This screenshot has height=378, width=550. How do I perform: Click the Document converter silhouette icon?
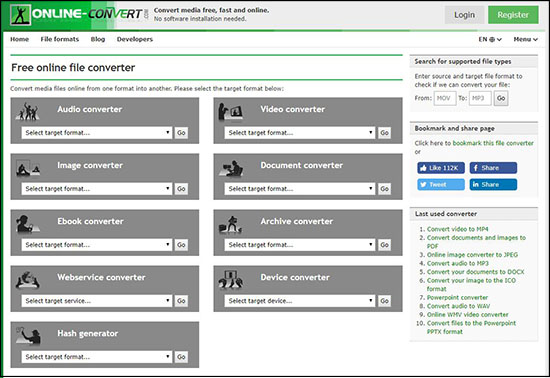click(230, 168)
